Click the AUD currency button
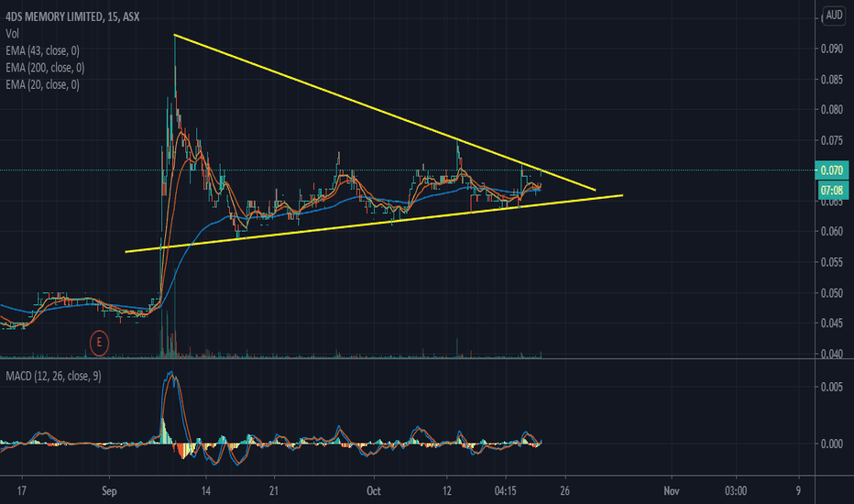The width and height of the screenshot is (854, 504). click(834, 16)
